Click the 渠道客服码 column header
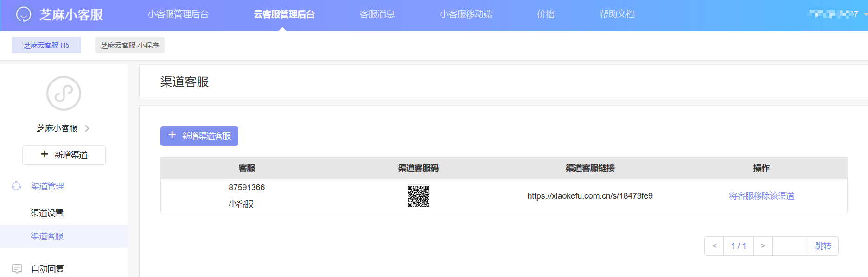 coord(418,168)
